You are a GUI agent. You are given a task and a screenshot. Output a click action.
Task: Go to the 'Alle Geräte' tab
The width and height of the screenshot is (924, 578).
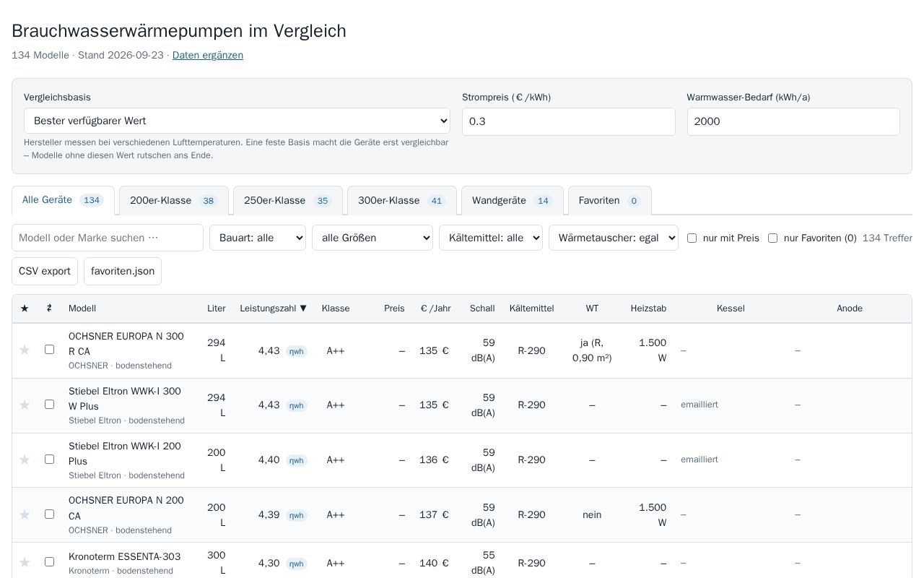63,200
